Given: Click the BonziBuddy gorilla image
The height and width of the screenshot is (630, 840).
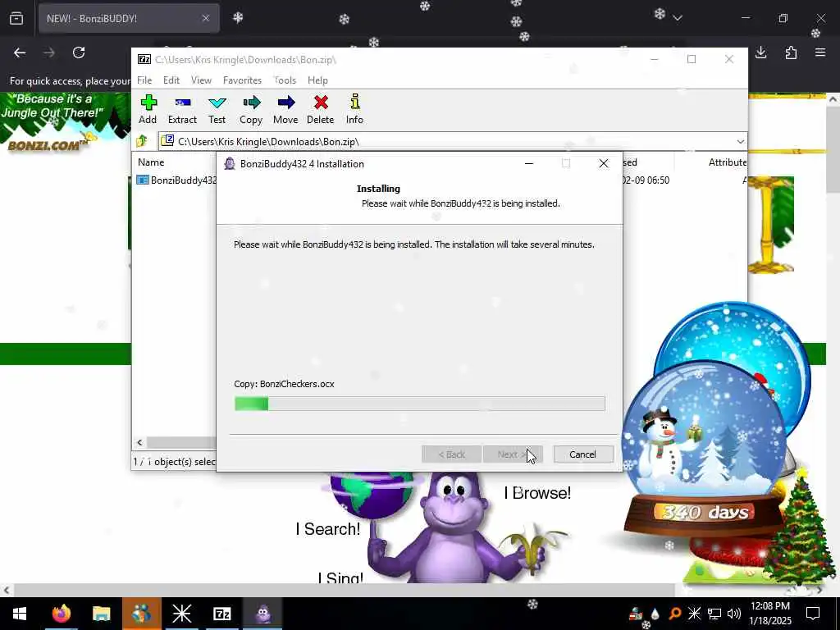Looking at the screenshot, I should (x=454, y=527).
